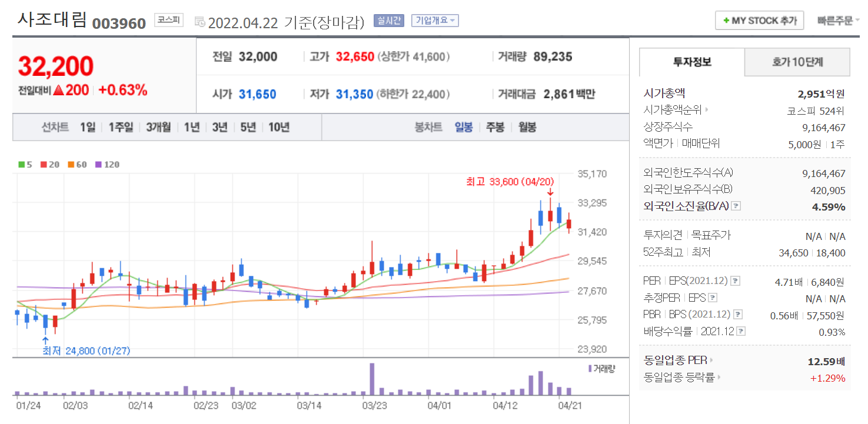Click the 전일 value 32,000
This screenshot has width=868, height=424.
coord(258,57)
